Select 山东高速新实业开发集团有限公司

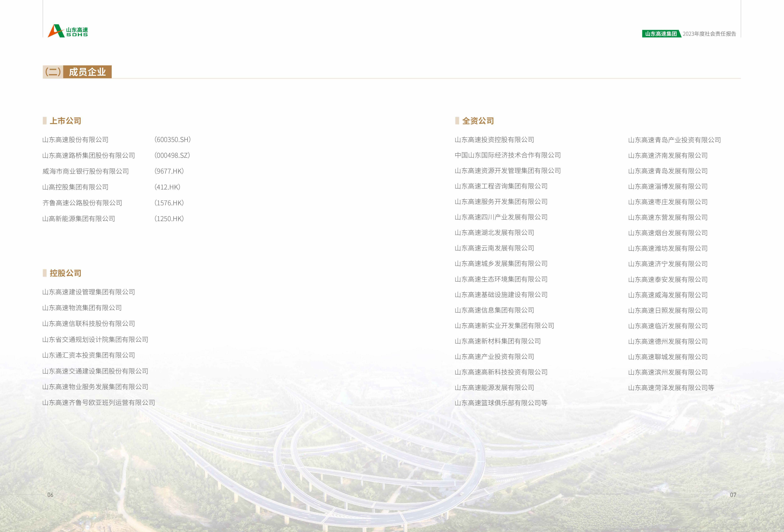[x=504, y=326]
